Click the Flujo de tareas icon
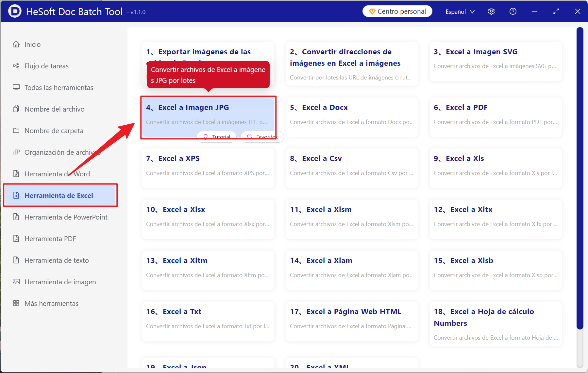Screen dimensions: 588x373 pos(16,66)
